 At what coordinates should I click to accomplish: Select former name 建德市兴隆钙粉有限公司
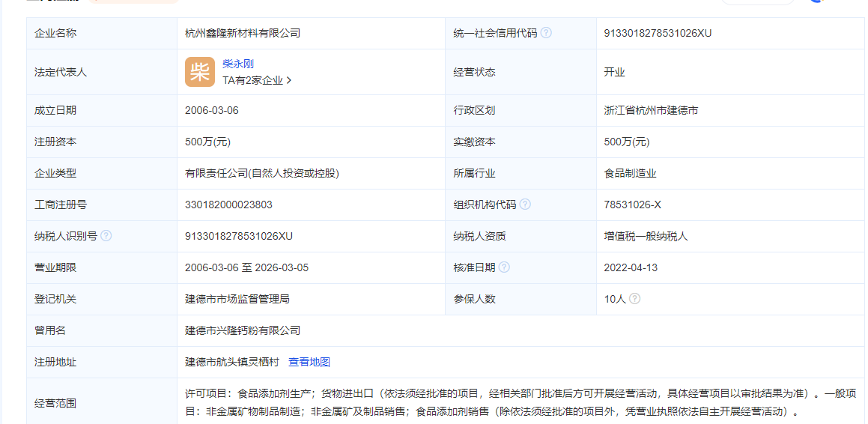pyautogui.click(x=243, y=330)
